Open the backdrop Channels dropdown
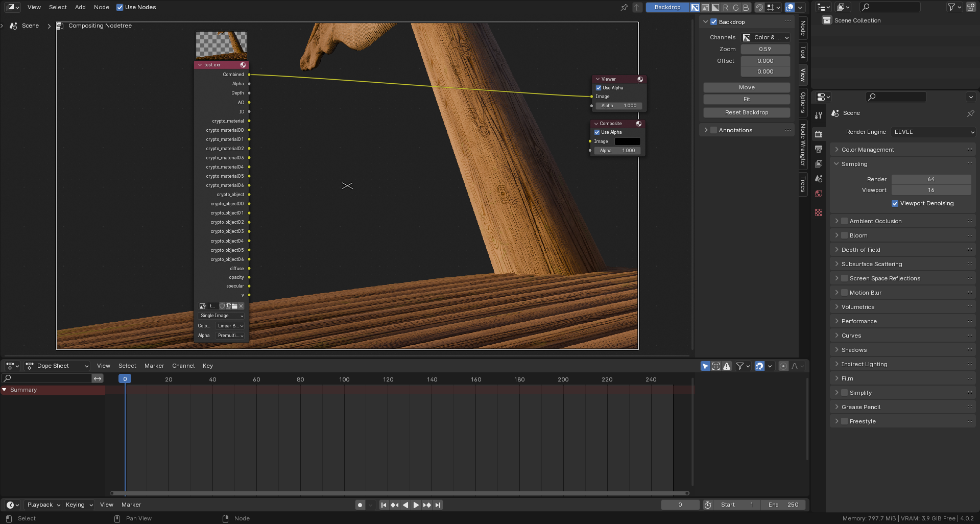980x524 pixels. coord(766,37)
